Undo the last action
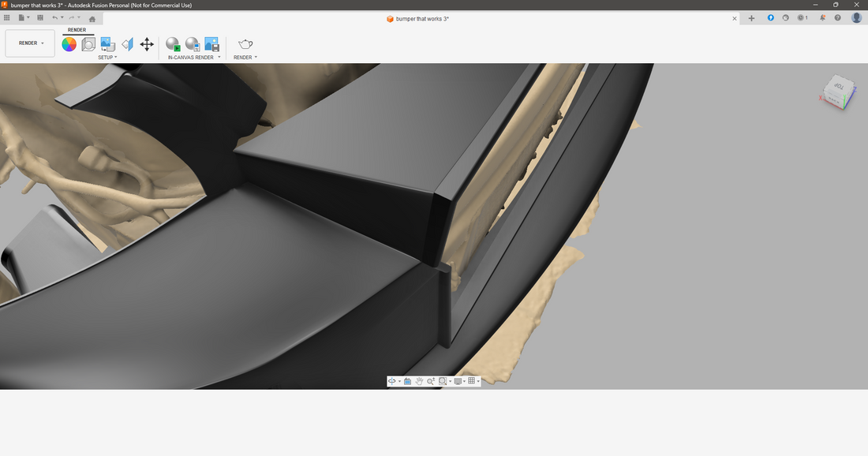Screen dimensions: 868x456 (x=54, y=17)
